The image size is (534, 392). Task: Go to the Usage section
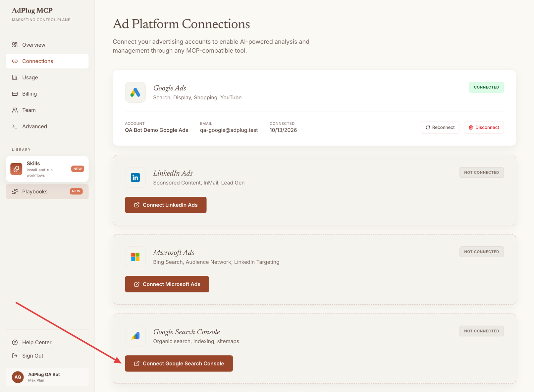point(47,77)
